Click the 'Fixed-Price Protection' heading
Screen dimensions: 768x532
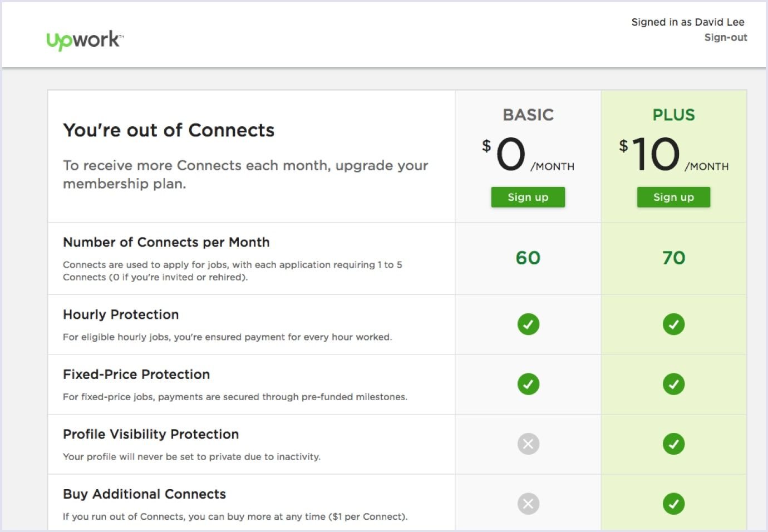click(x=136, y=375)
